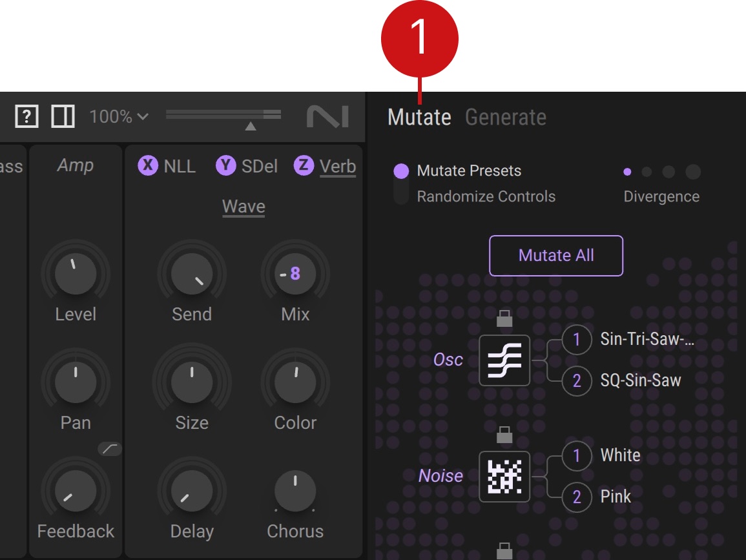Click the Mutate All button

(x=556, y=256)
